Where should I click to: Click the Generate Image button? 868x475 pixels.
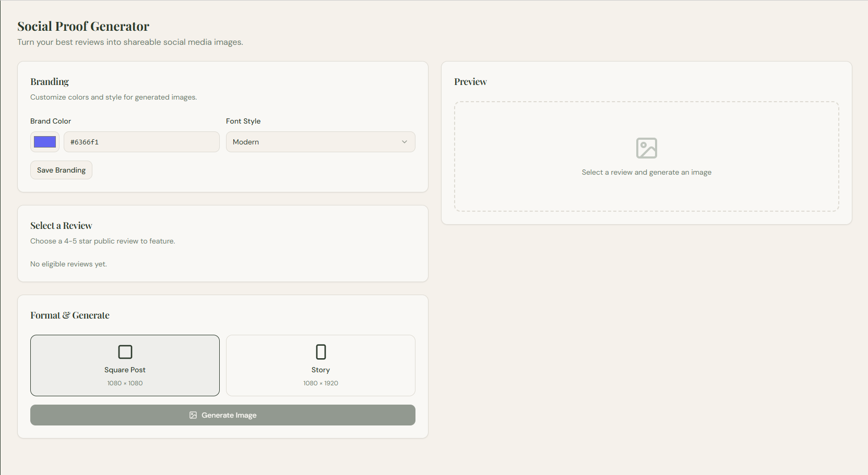click(223, 415)
